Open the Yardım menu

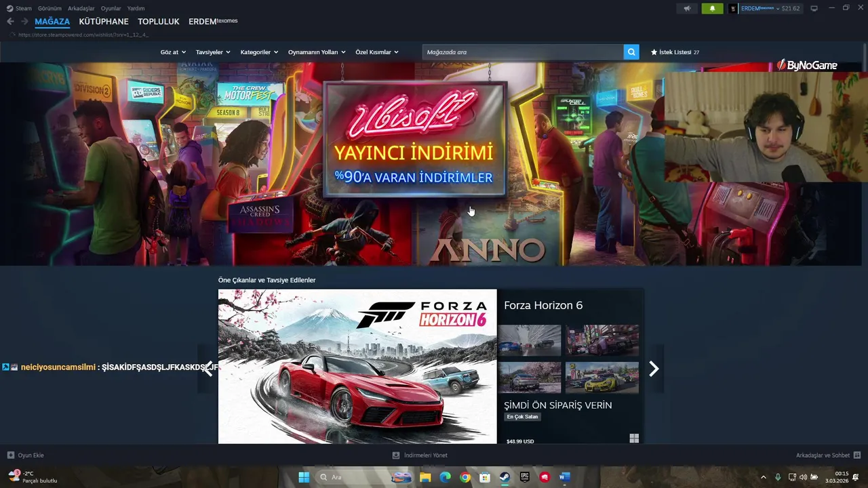click(x=136, y=8)
